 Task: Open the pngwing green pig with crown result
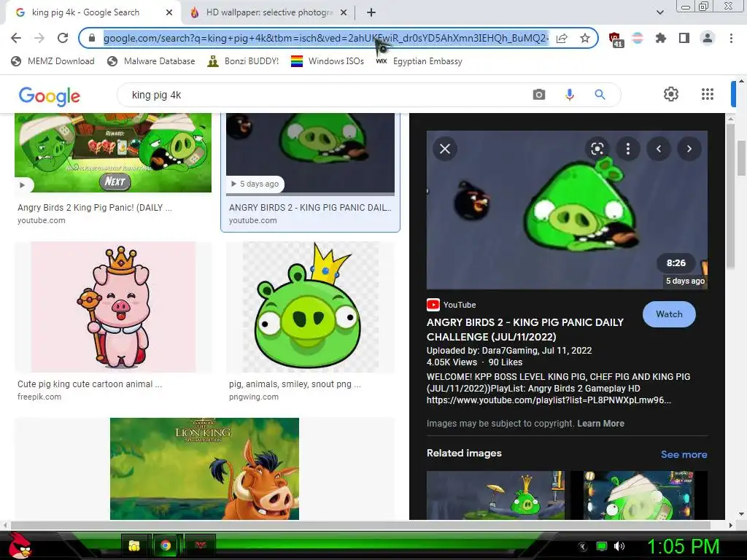coord(311,307)
